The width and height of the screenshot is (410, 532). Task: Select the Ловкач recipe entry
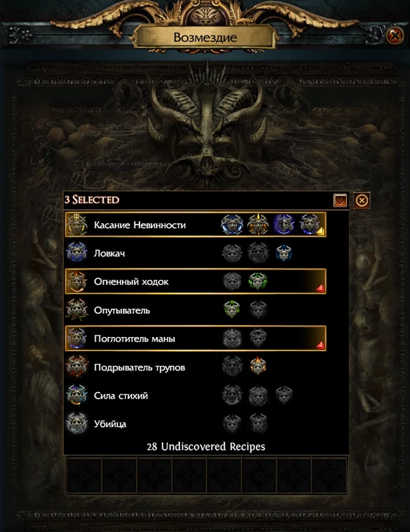(195, 253)
